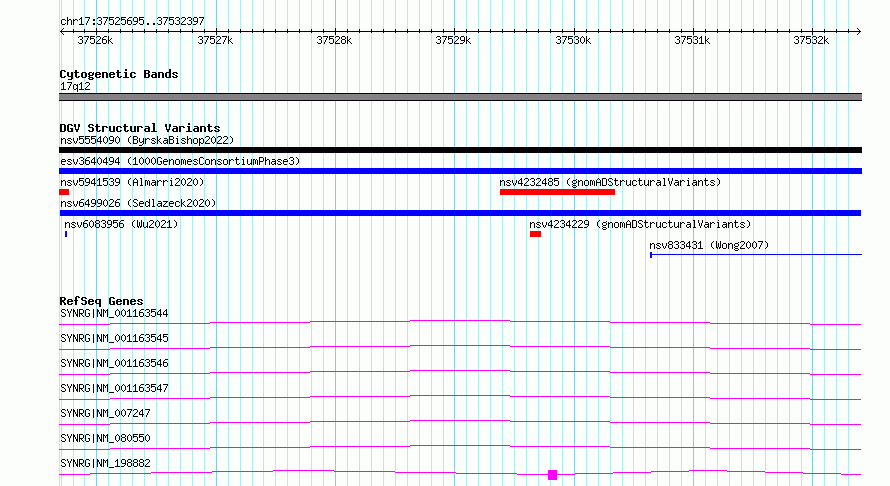The width and height of the screenshot is (890, 486).
Task: Click the 37526k ruler position
Action: (95, 40)
